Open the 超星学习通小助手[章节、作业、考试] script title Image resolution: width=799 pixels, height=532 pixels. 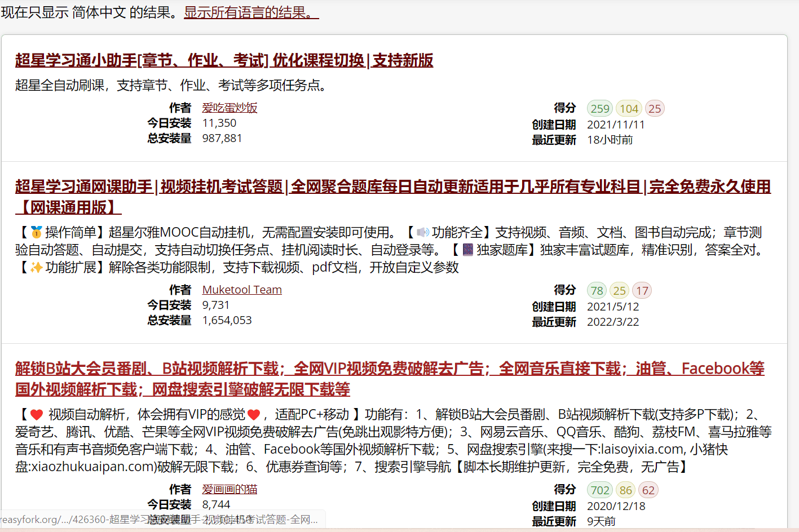[x=224, y=60]
